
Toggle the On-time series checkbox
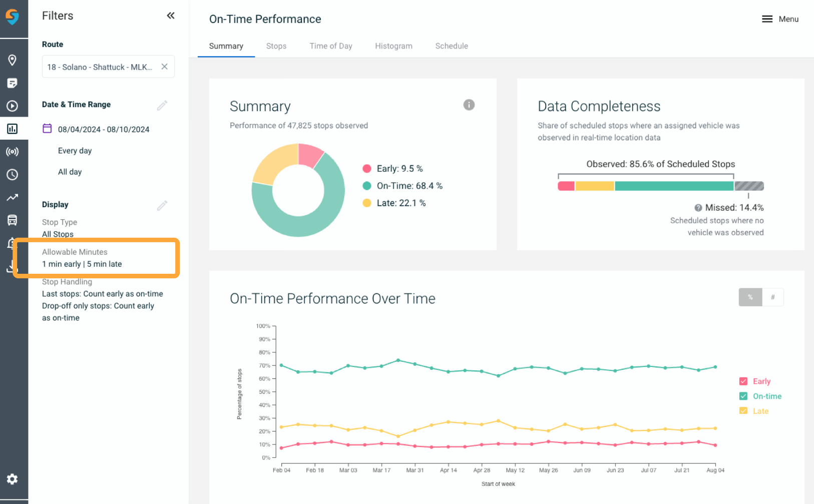[x=743, y=396]
